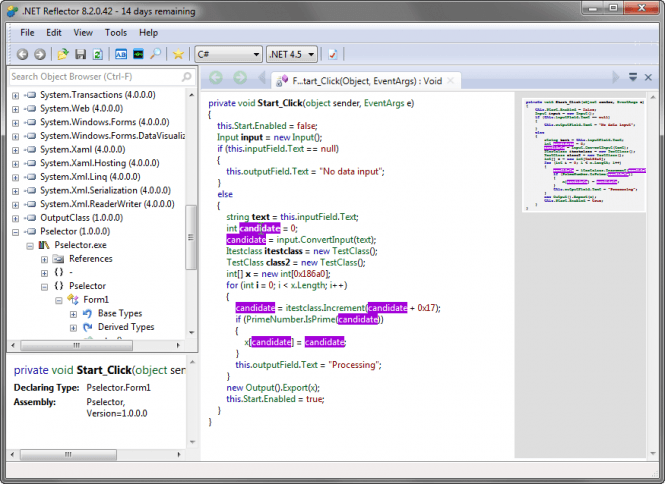Click the tab scroll left arrow
The image size is (665, 484).
point(262,78)
